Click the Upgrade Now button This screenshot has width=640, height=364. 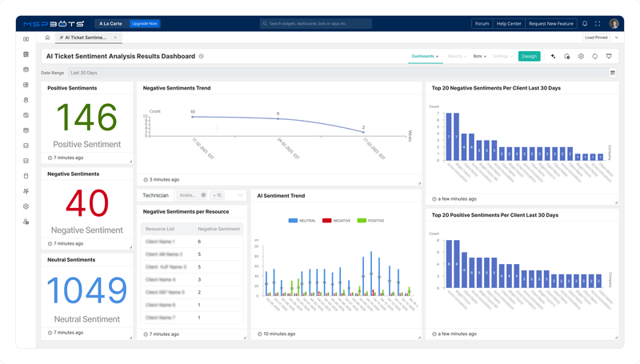(x=144, y=24)
